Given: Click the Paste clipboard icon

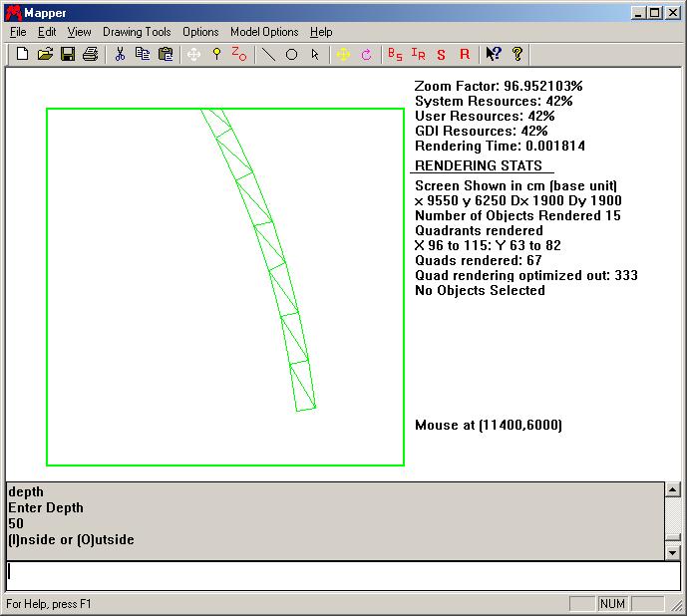Looking at the screenshot, I should click(166, 54).
